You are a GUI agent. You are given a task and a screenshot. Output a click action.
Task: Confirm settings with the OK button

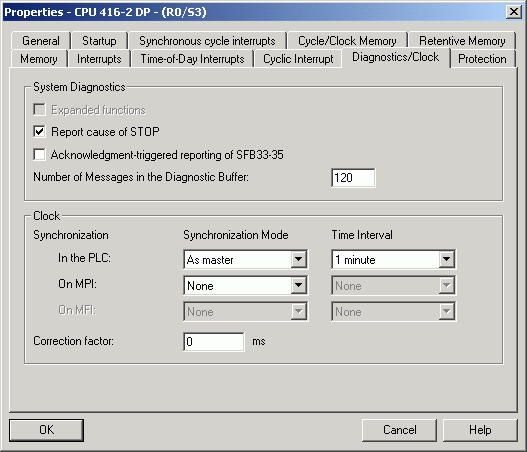pos(46,430)
